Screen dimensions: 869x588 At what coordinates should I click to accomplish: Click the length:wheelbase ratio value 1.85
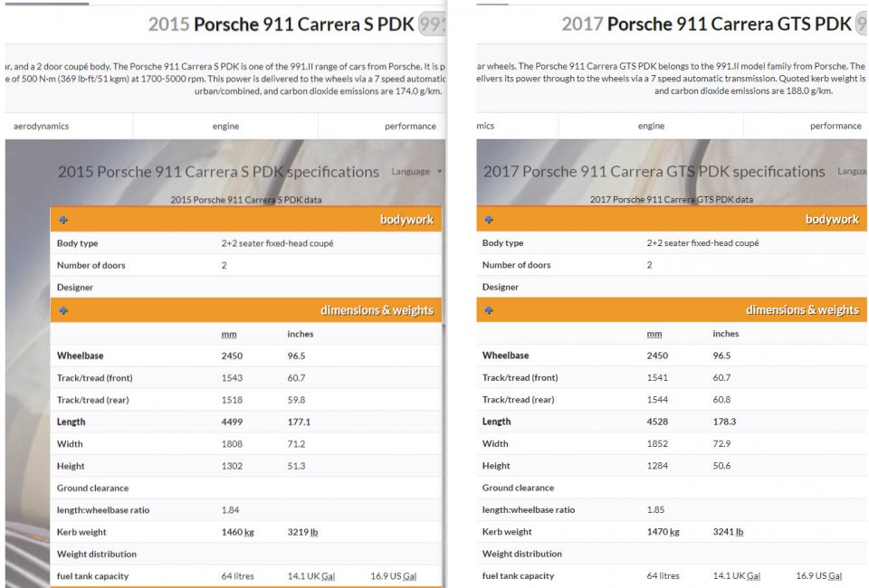coord(655,509)
